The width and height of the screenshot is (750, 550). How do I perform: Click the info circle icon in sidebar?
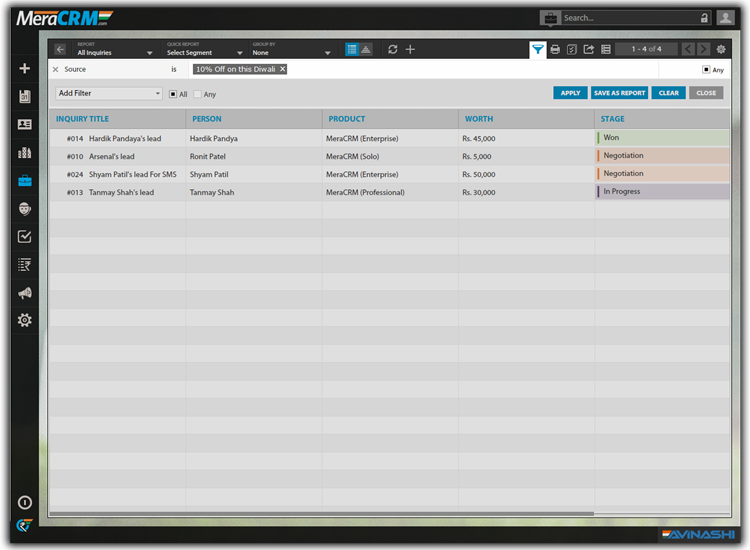24,502
